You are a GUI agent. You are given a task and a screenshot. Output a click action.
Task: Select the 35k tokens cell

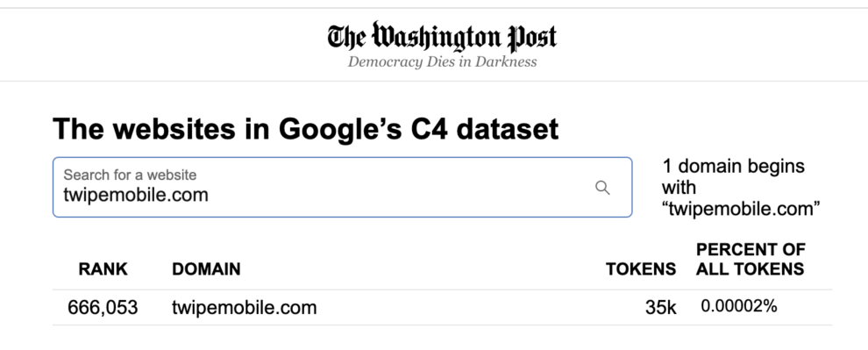[x=661, y=307]
